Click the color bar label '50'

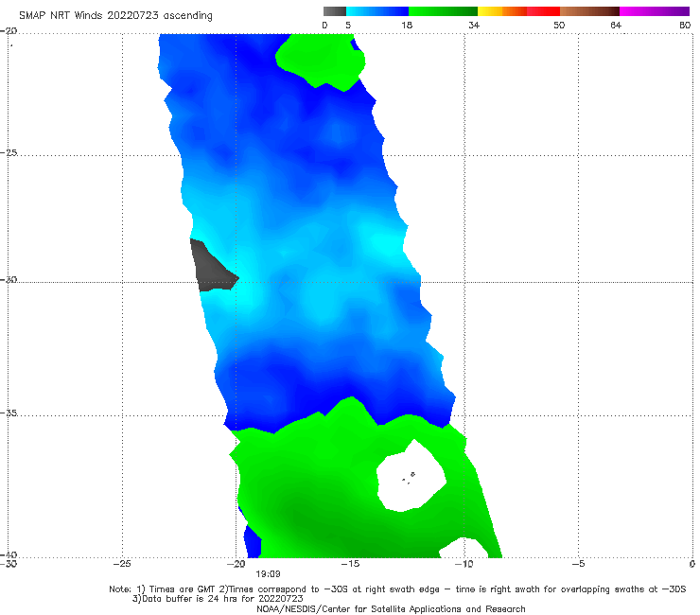click(559, 25)
